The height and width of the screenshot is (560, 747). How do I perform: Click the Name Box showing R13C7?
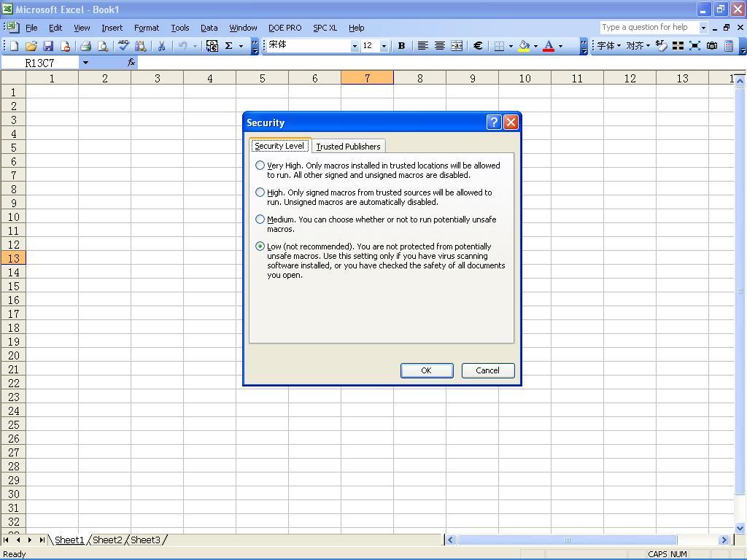click(x=40, y=63)
